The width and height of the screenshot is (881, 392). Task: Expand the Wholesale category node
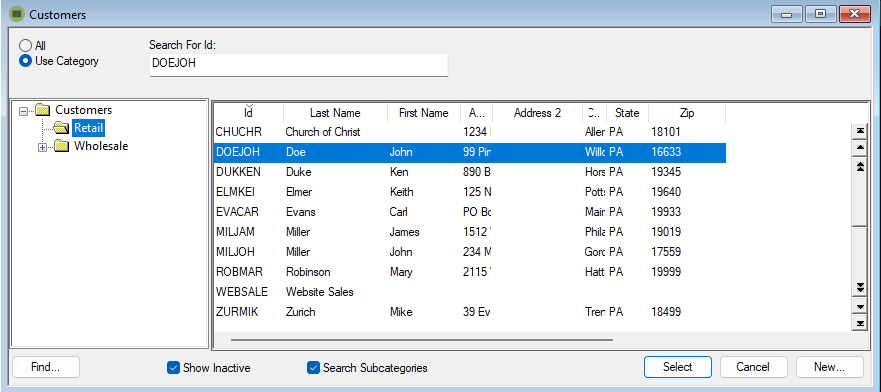click(x=43, y=147)
